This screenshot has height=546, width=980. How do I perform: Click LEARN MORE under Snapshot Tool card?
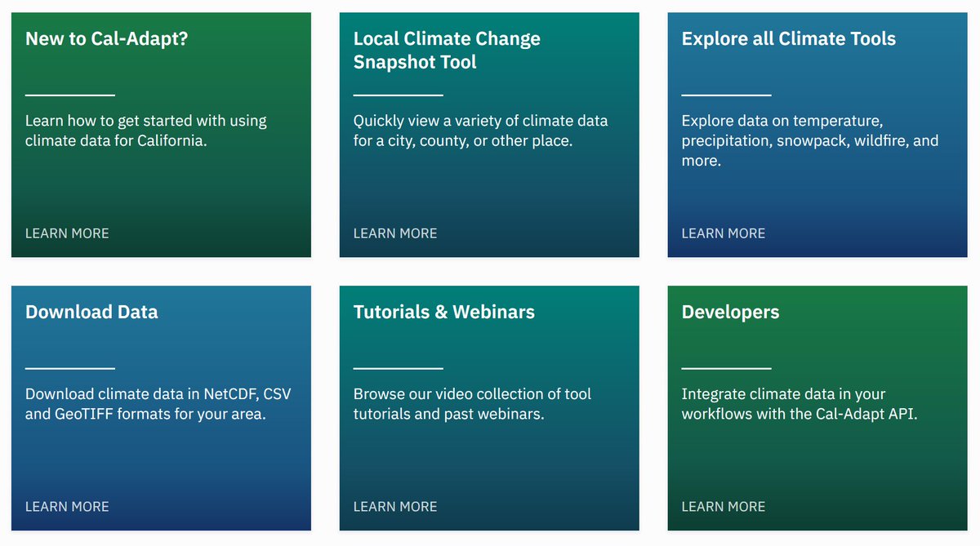[x=395, y=233]
